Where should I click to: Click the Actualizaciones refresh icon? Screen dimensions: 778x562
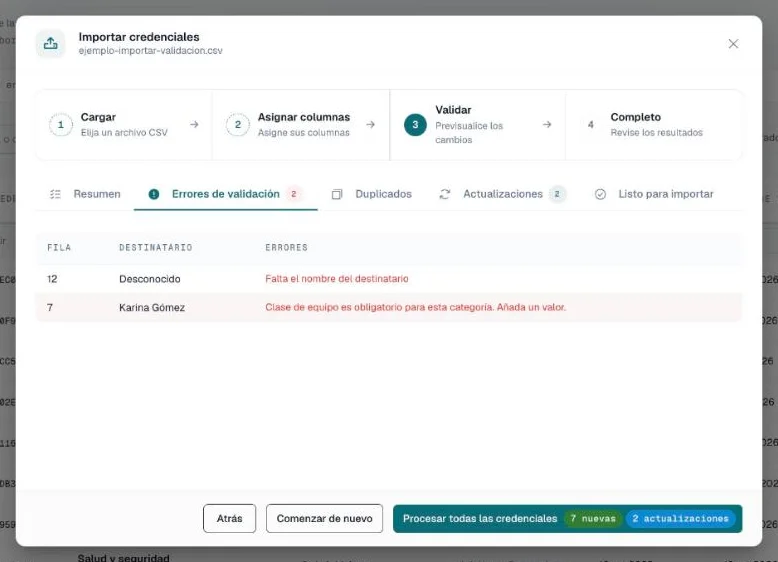445,194
